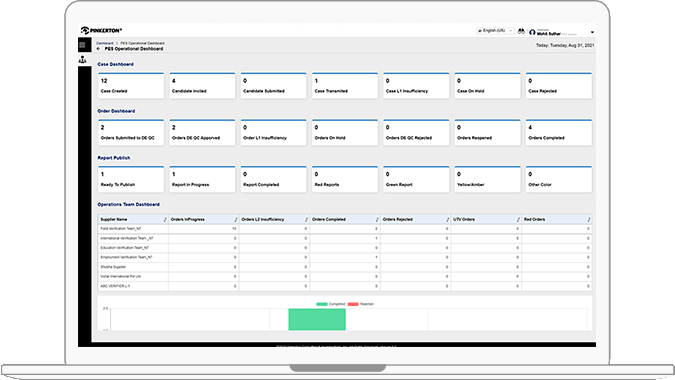Click the binoculars search icon

point(521,31)
